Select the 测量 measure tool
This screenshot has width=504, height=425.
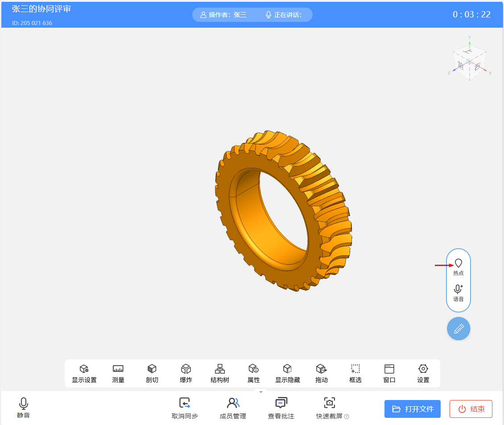(118, 373)
